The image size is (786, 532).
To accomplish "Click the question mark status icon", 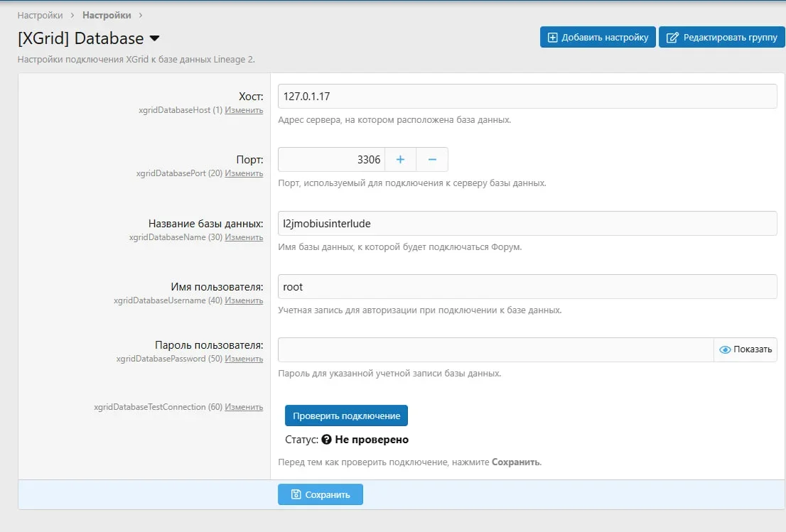I will pos(326,440).
